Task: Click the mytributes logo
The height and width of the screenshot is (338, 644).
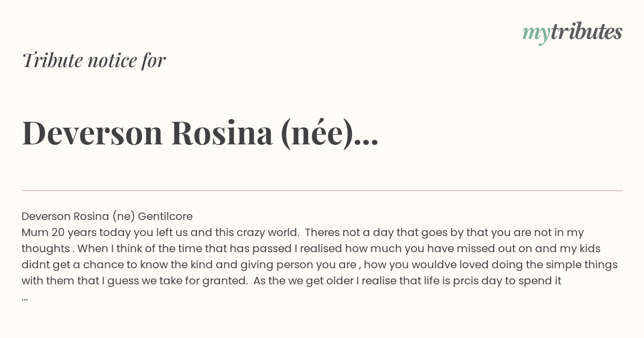Action: (x=572, y=32)
